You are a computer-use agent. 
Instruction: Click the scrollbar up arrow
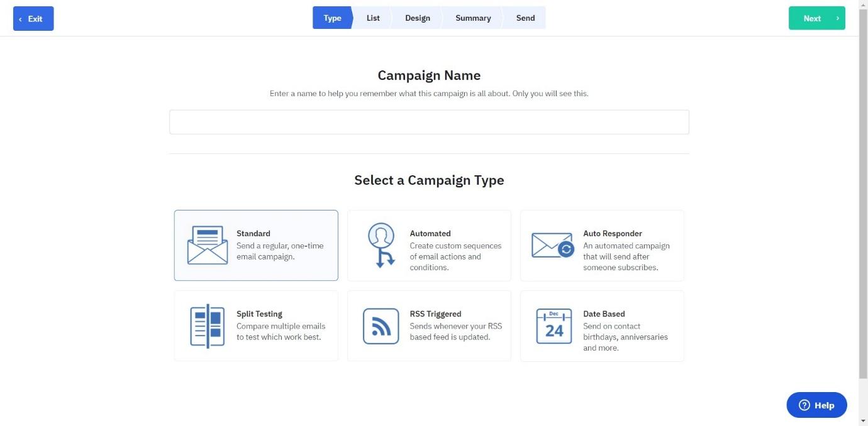863,4
